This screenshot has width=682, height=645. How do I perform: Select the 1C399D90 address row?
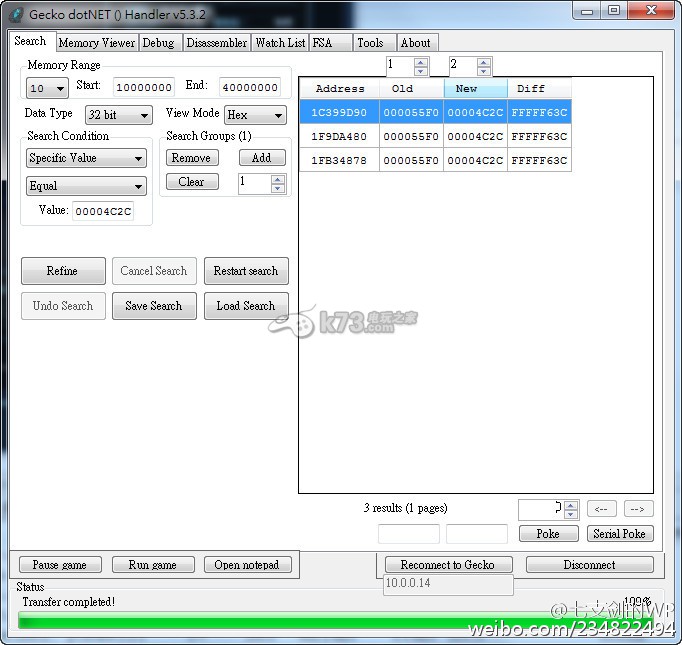340,112
